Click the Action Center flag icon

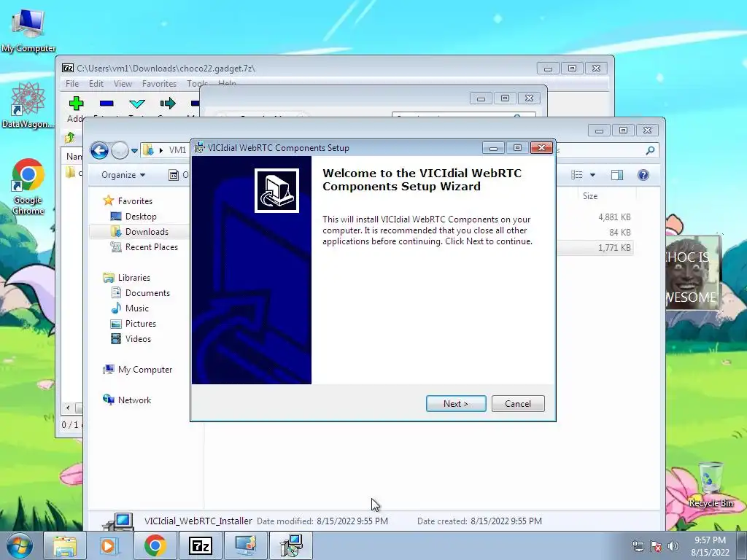point(656,546)
